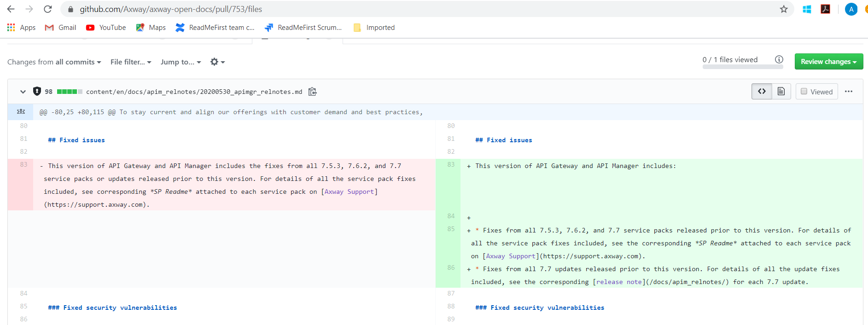Click added line number 85 on the right
Image resolution: width=868 pixels, height=325 pixels.
coord(451,229)
